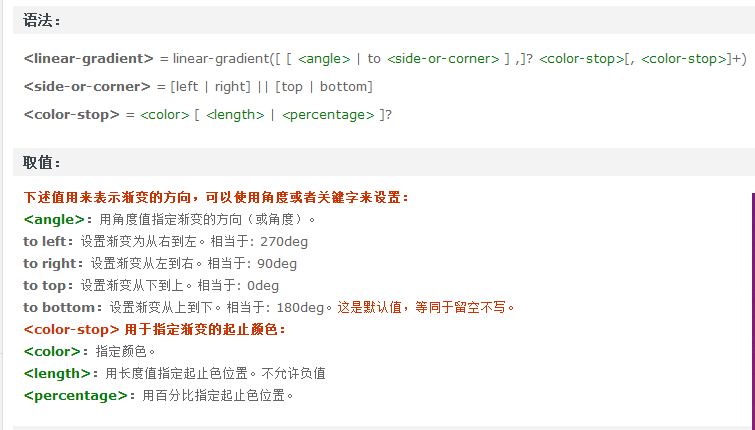Click the <color> link in the color-stop syntax

pos(165,115)
